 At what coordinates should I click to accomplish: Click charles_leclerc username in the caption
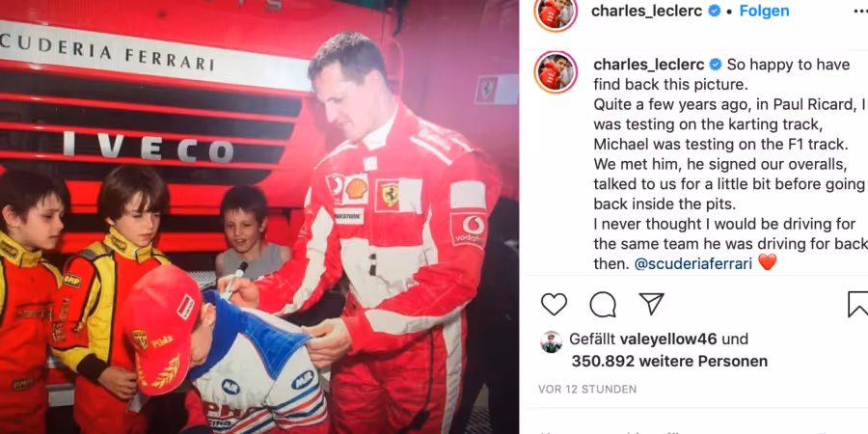(649, 65)
